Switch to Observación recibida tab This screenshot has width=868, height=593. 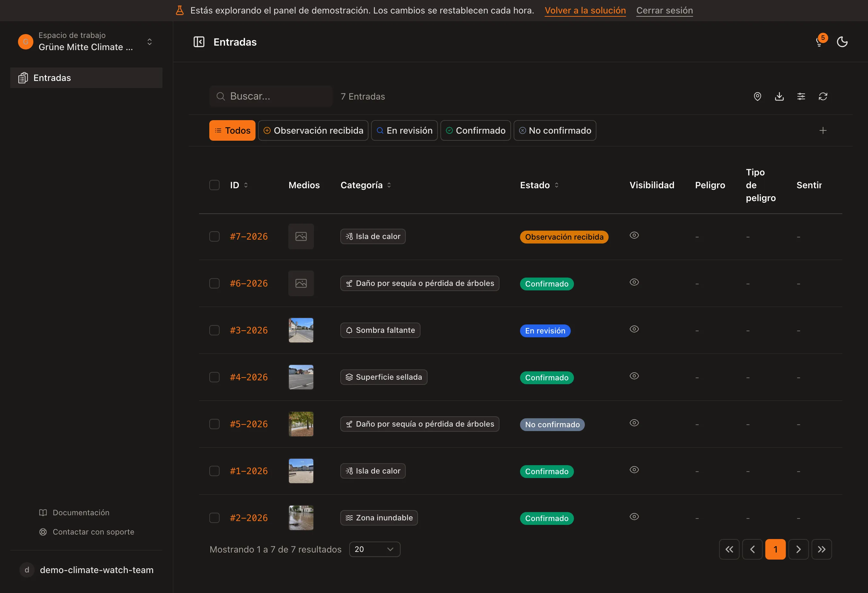[x=313, y=130]
